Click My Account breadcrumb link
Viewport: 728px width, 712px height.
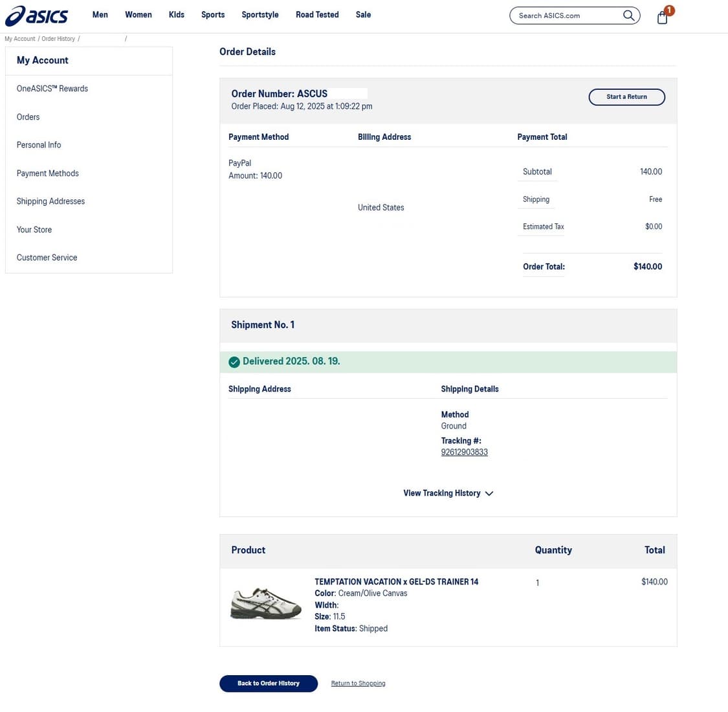point(20,39)
